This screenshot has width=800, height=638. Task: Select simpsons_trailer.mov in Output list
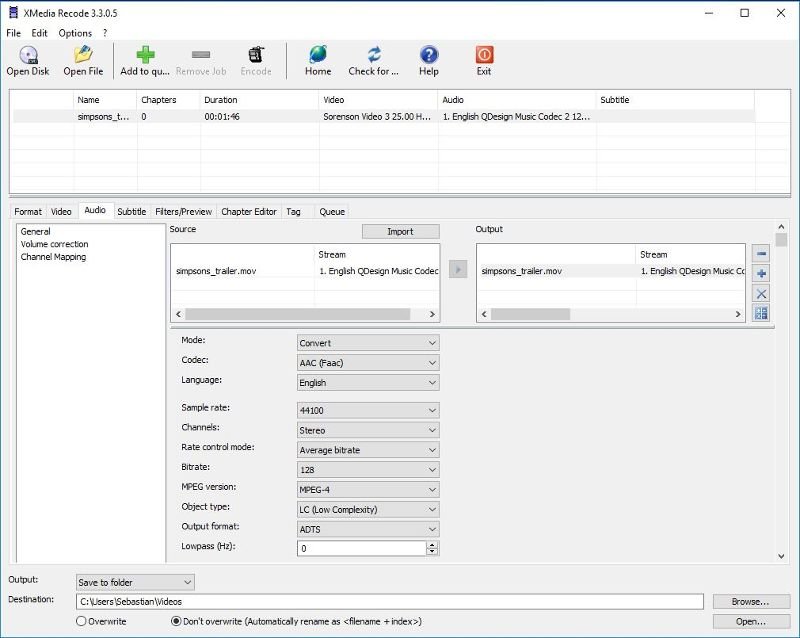click(611, 271)
